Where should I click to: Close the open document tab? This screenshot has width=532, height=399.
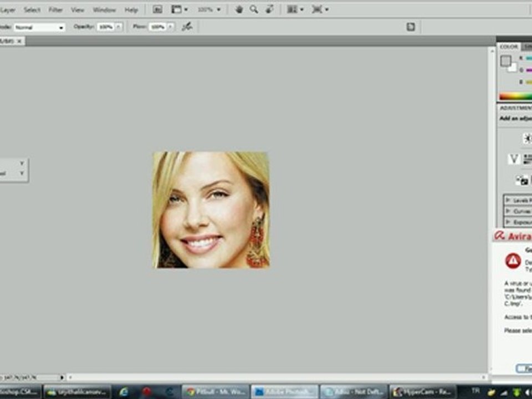(x=19, y=41)
